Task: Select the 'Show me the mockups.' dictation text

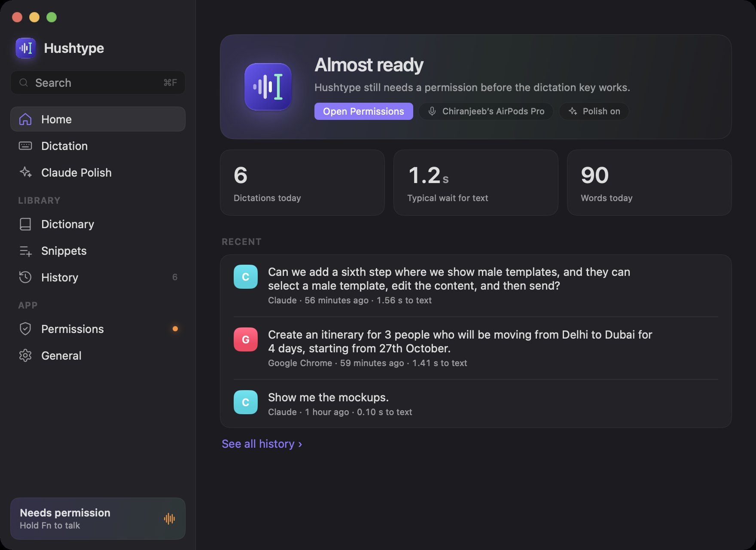Action: 328,397
